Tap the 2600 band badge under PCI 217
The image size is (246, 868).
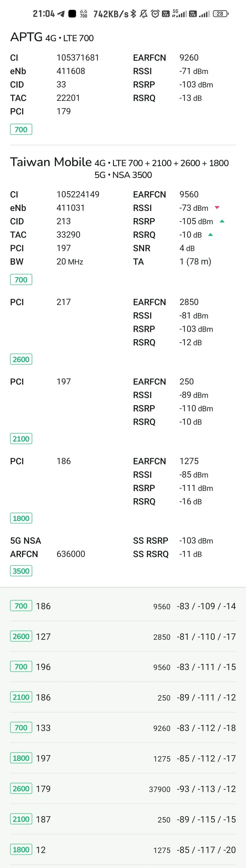tap(21, 359)
